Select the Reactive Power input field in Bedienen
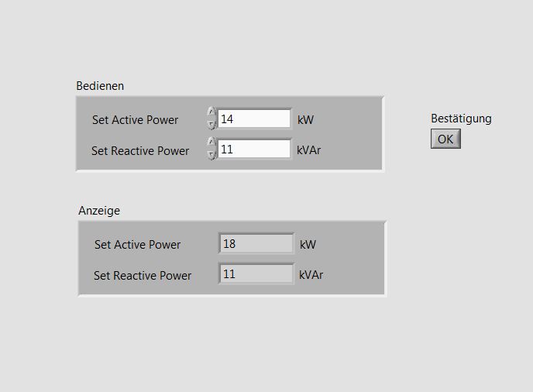Viewport: 533px width, 392px height. 254,149
